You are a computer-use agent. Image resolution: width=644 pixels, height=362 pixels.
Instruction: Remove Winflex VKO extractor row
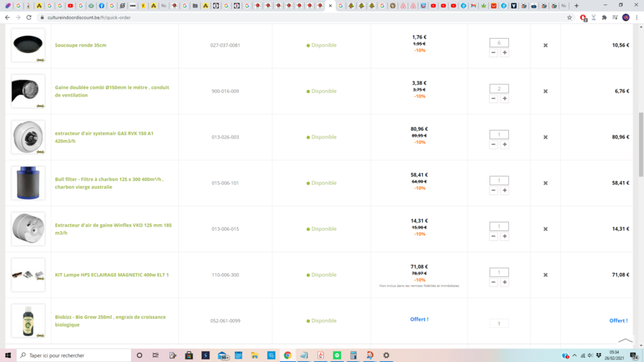point(545,229)
